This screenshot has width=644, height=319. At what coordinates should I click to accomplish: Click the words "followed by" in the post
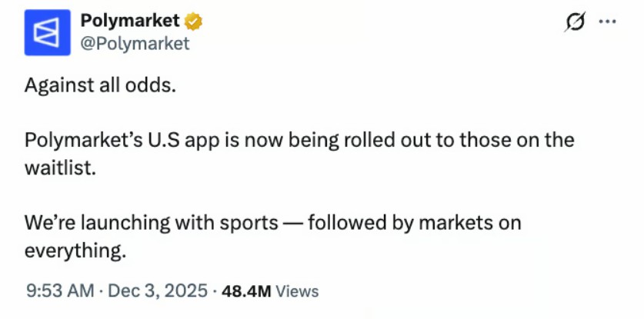pos(356,223)
